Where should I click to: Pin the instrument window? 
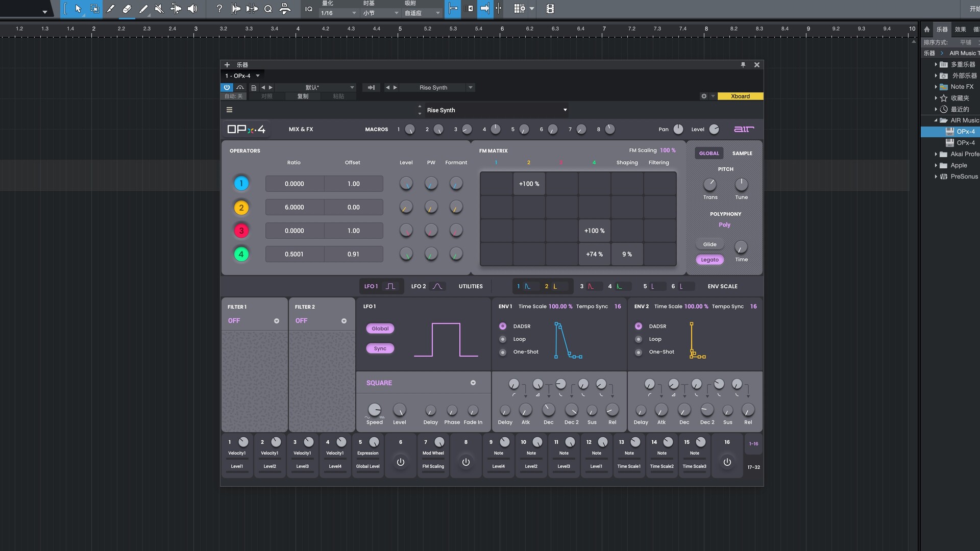pos(743,65)
